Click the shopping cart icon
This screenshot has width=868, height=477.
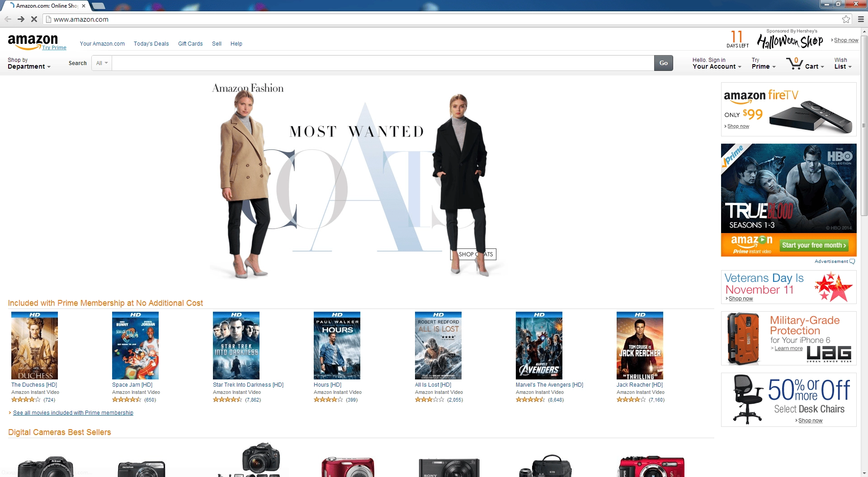pos(794,63)
